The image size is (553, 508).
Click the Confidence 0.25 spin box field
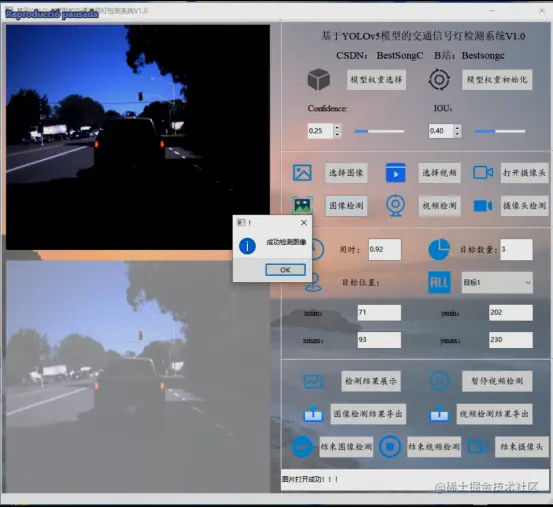coord(320,131)
